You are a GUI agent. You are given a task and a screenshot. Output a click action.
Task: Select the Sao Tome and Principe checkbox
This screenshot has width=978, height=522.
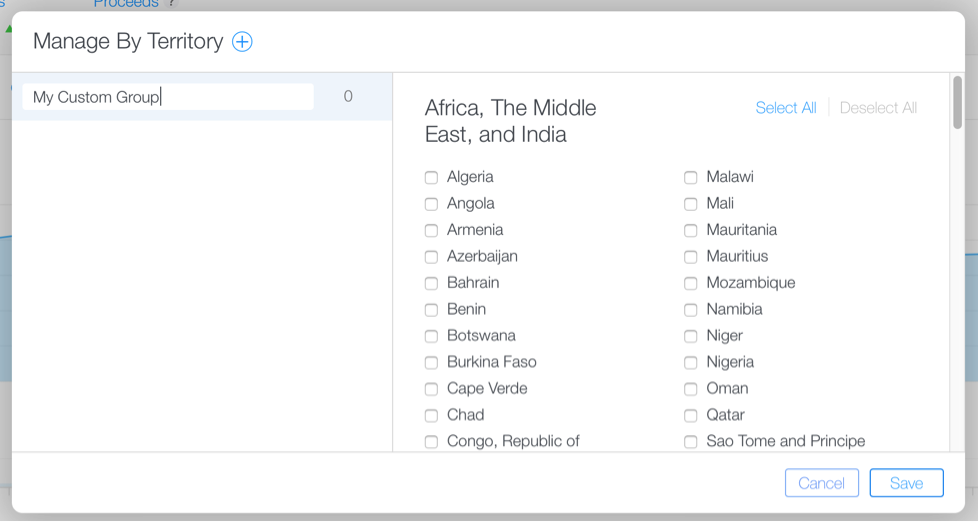pyautogui.click(x=691, y=441)
